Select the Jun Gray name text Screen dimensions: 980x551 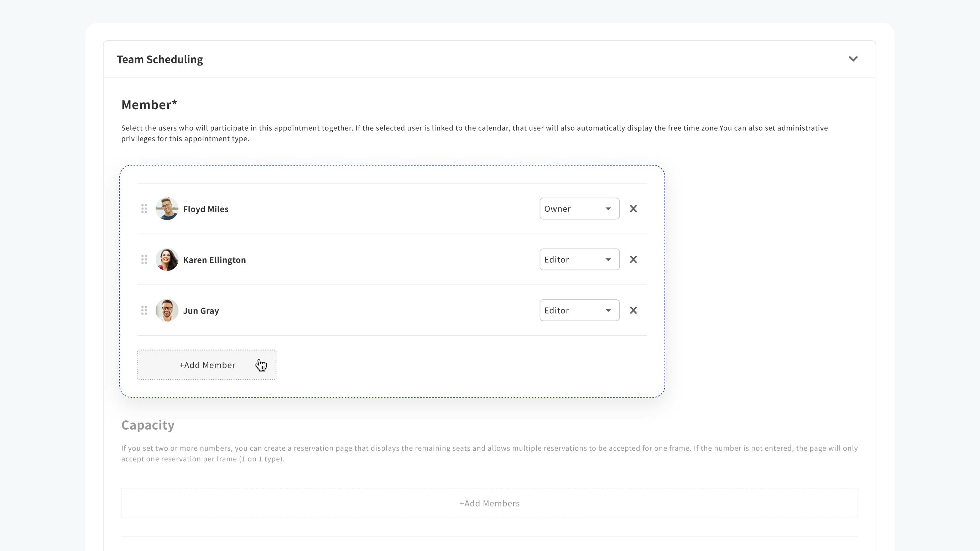pyautogui.click(x=201, y=311)
